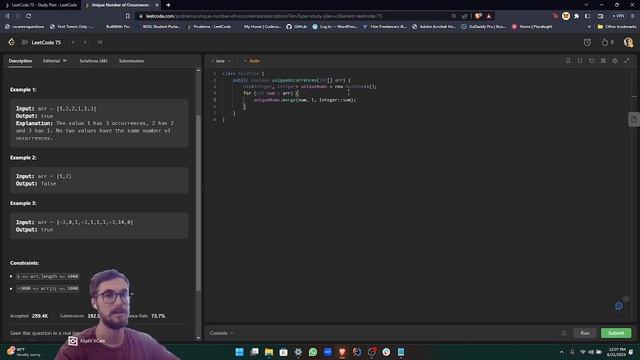Image resolution: width=640 pixels, height=360 pixels.
Task: Close the Unique Number of Occurrences tab
Action: pos(157,5)
